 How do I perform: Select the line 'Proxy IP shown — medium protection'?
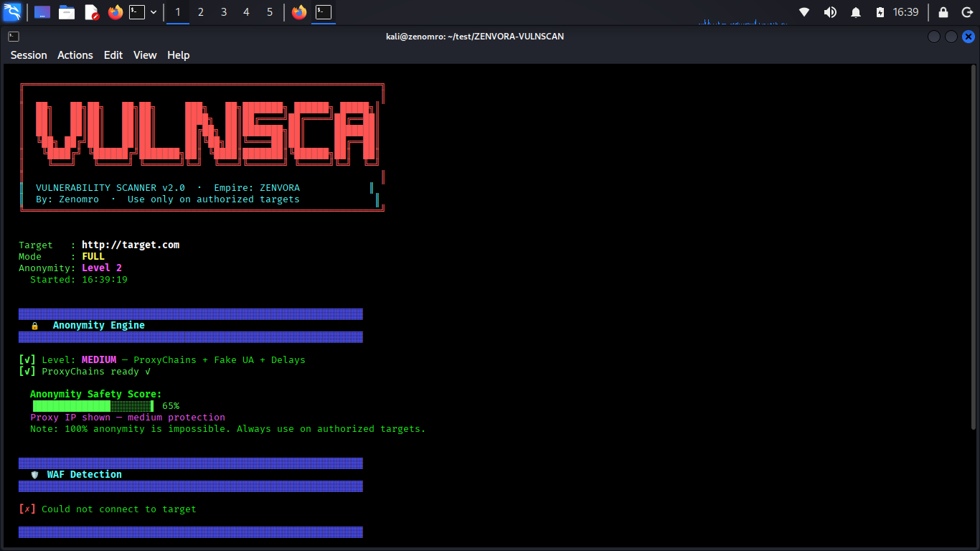coord(128,418)
